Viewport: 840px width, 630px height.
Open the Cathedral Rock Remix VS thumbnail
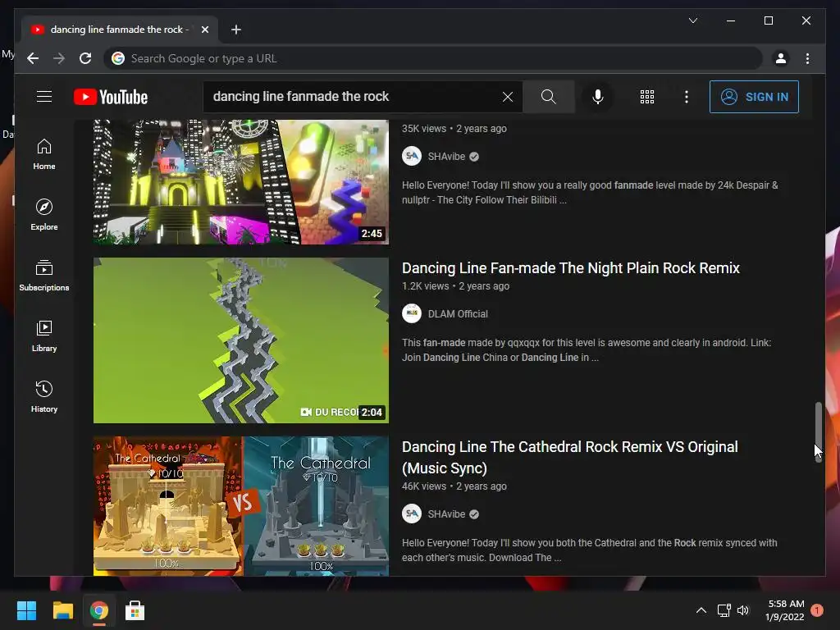coord(241,506)
